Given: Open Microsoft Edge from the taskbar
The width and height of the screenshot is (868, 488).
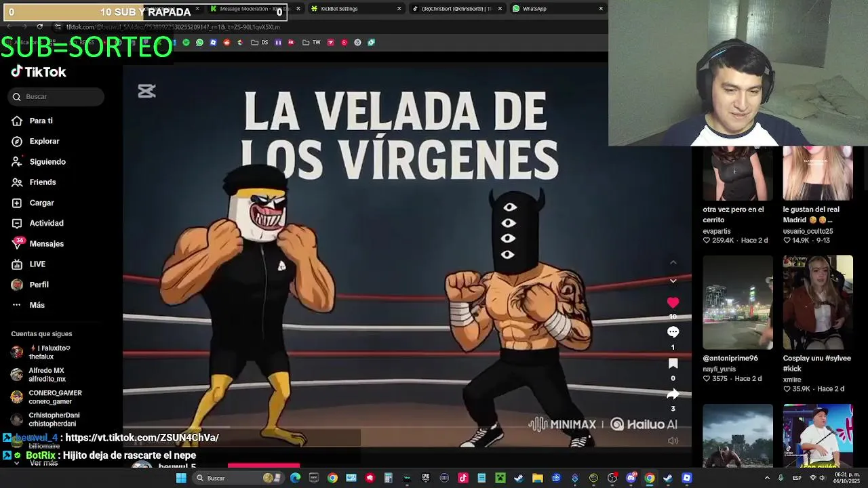Looking at the screenshot, I should coord(295,478).
